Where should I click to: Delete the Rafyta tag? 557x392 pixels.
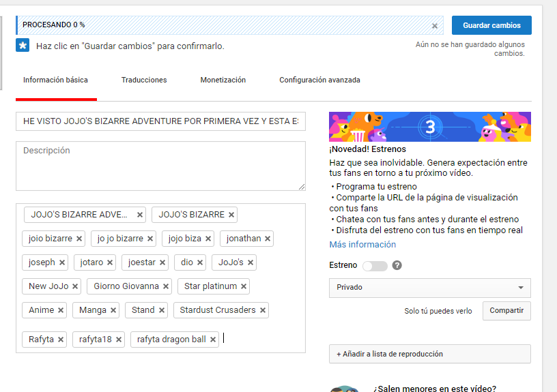[x=61, y=340]
